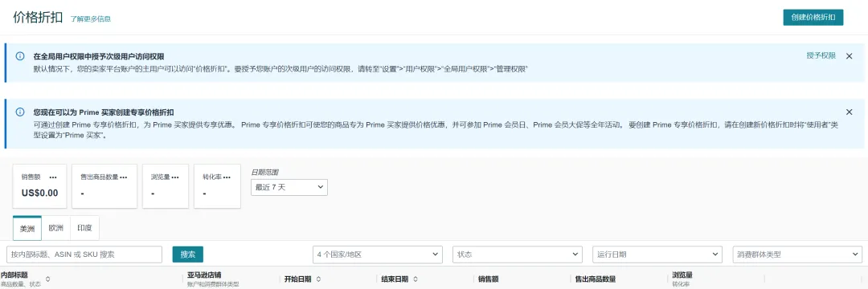This screenshot has height=289, width=868.
Task: Open the 浏览量 card ellipsis menu
Action: [x=175, y=177]
